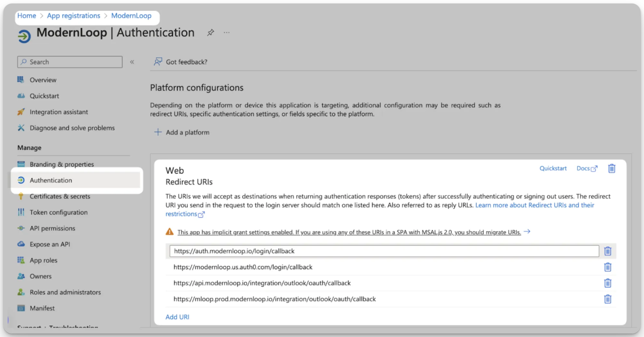Click the Certificates key icon
The image size is (644, 337).
(21, 196)
